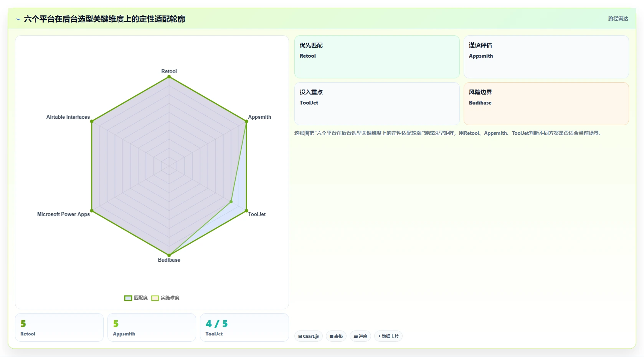The height and width of the screenshot is (357, 644).
Task: Click the inner 实施难度 point near ToolJet
Action: tap(231, 201)
